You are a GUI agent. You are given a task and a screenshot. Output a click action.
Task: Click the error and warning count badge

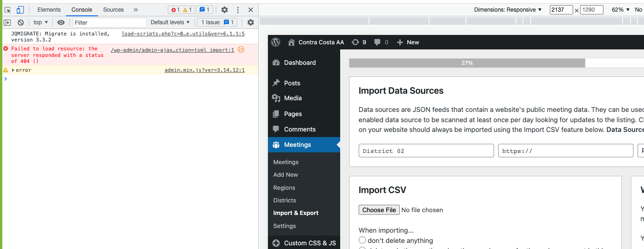point(181,10)
